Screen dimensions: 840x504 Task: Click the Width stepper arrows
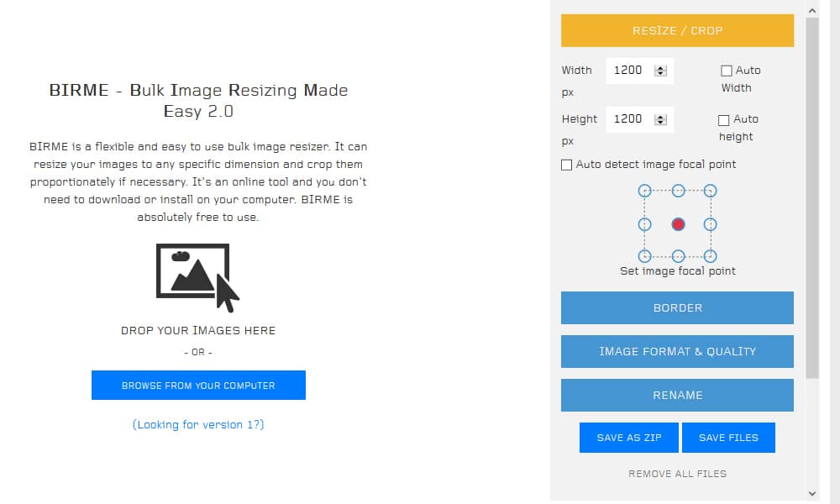coord(660,71)
